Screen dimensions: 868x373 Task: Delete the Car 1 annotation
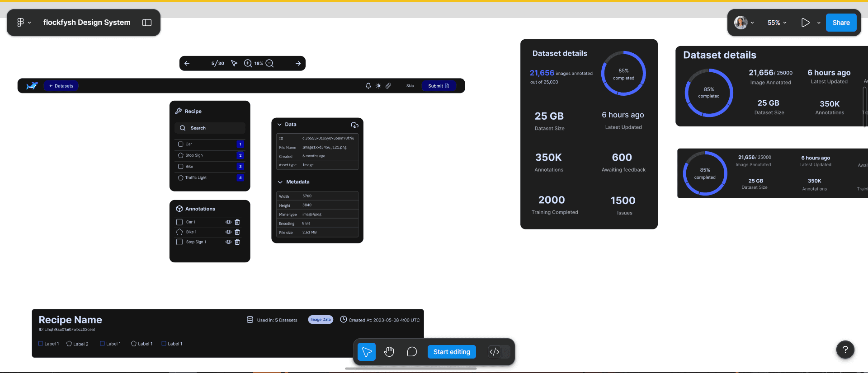pyautogui.click(x=237, y=222)
